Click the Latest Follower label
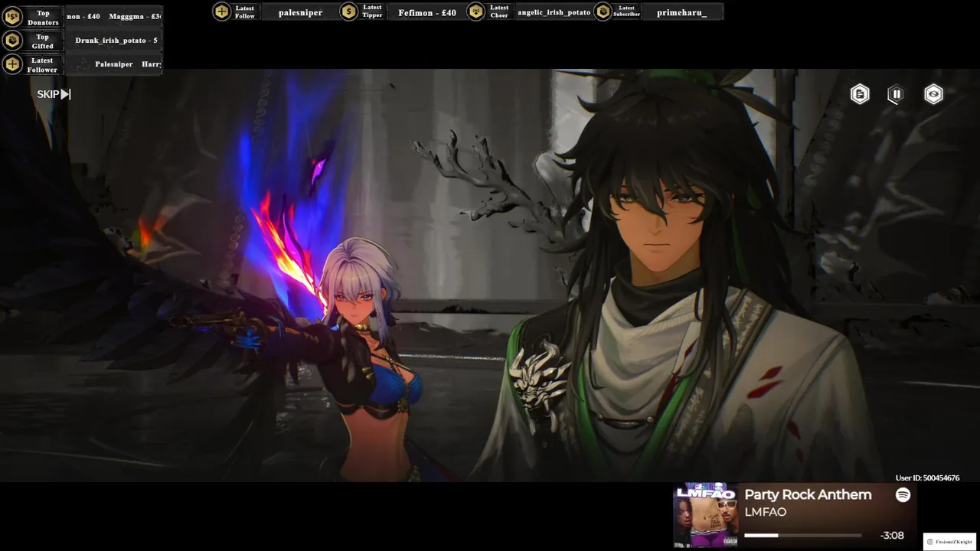 tap(42, 65)
